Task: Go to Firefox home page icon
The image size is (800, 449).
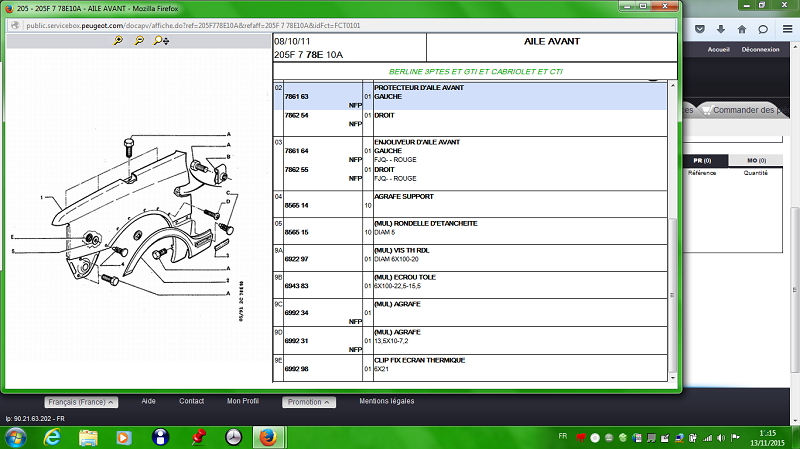Action: point(742,29)
